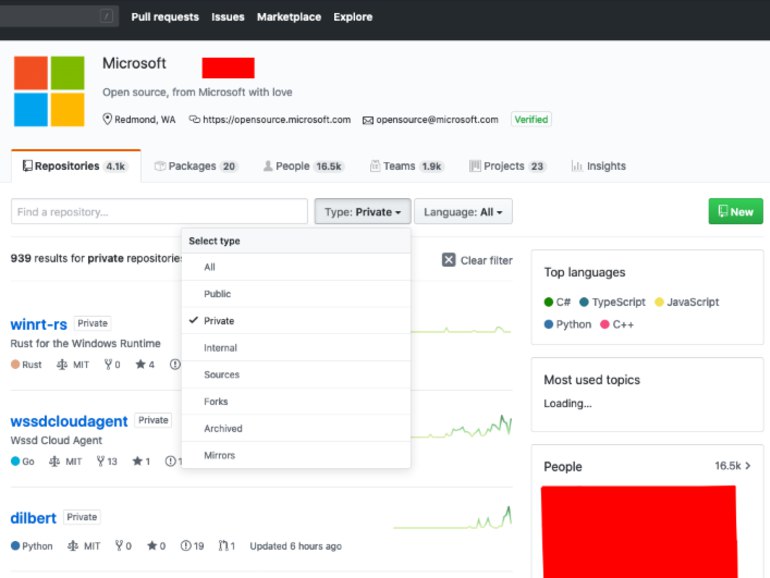
Task: Click the MIT license icon for winrt-rs
Action: click(62, 364)
